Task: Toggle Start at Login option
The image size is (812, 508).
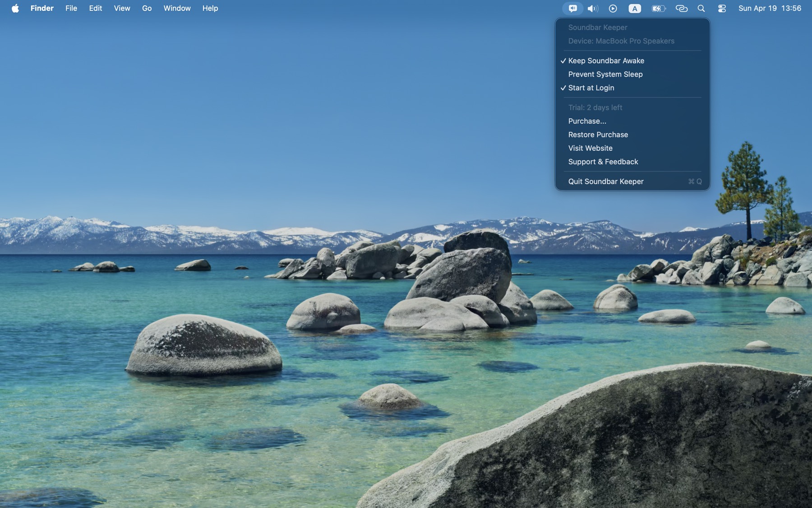Action: coord(632,88)
